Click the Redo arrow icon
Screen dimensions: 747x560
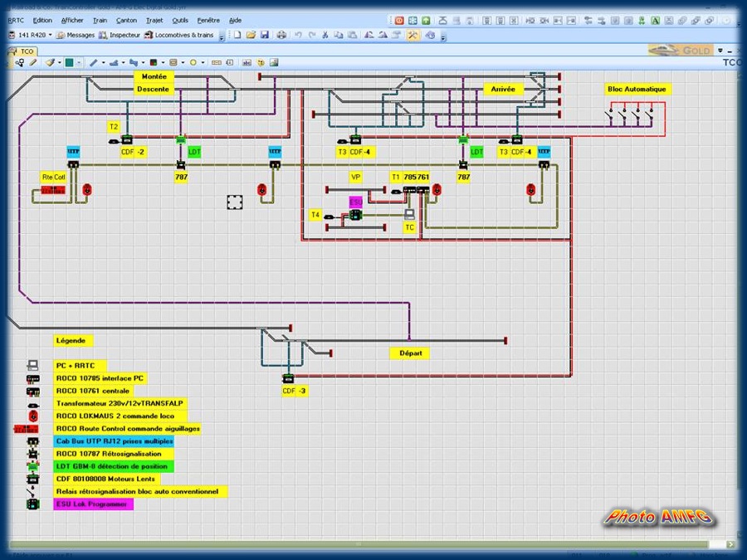point(311,35)
